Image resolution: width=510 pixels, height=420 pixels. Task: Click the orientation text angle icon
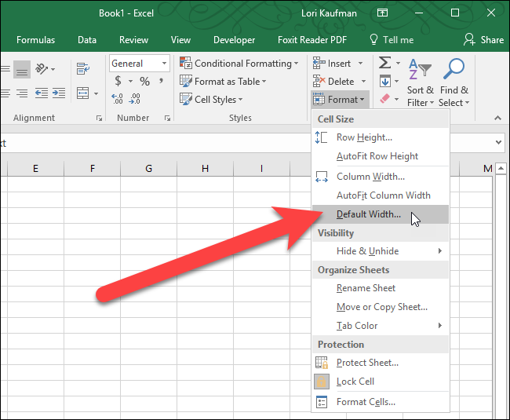tap(42, 69)
